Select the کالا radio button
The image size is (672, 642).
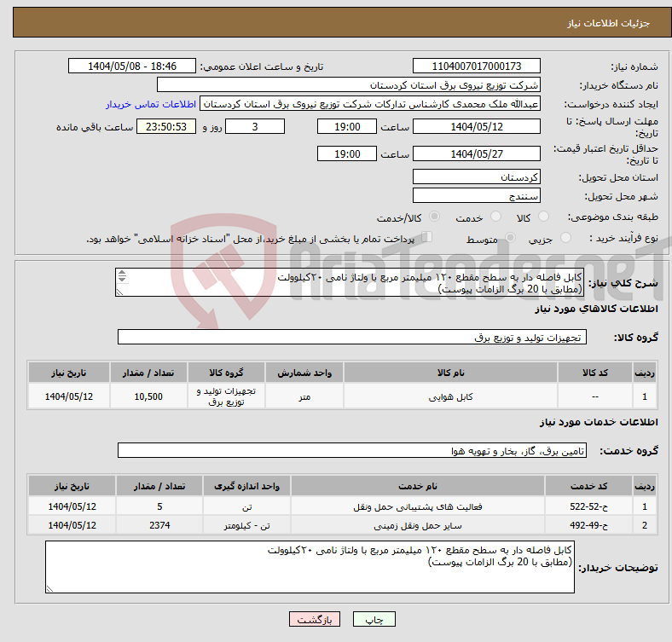[543, 217]
